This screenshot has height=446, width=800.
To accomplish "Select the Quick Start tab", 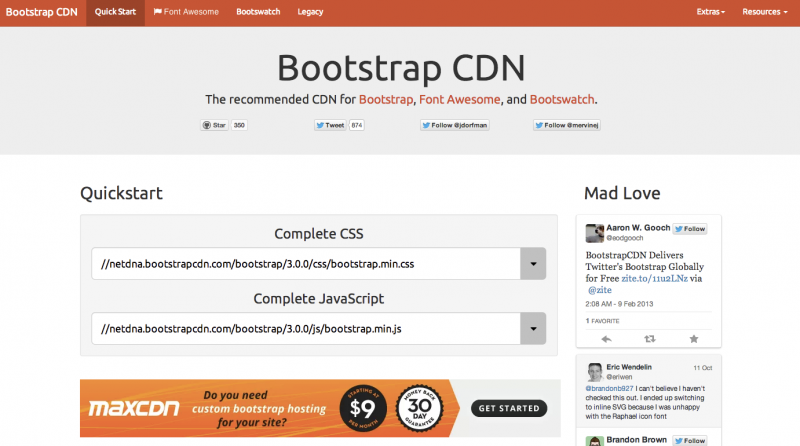I will (x=115, y=12).
